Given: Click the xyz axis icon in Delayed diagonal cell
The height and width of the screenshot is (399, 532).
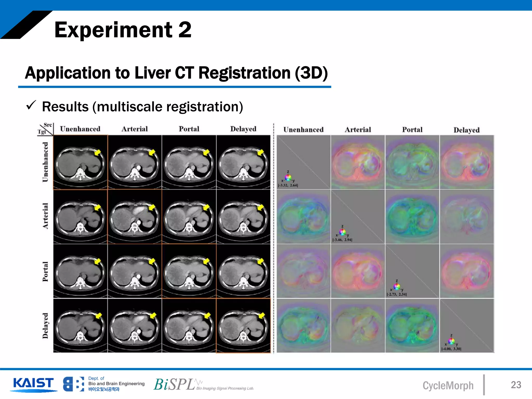Looking at the screenshot, I should pos(451,341).
